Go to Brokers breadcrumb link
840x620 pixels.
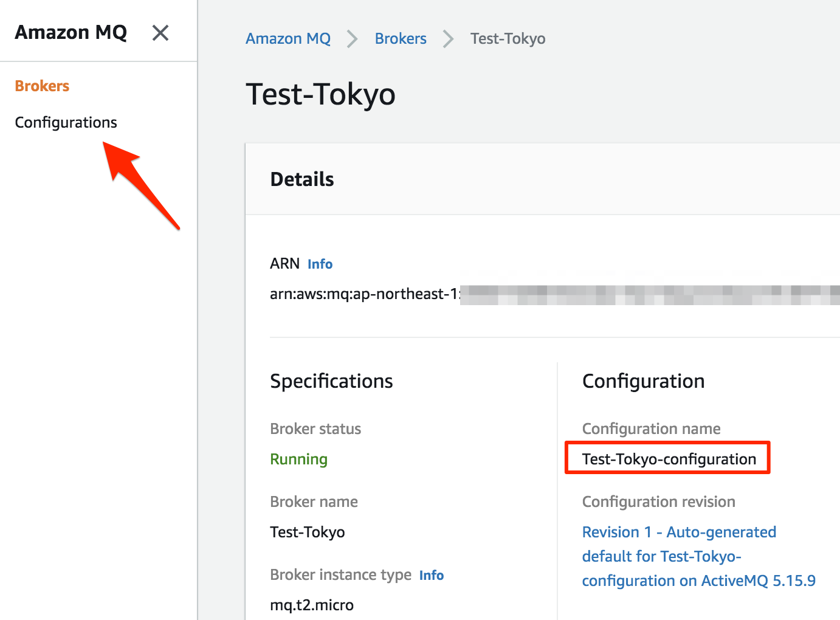401,38
